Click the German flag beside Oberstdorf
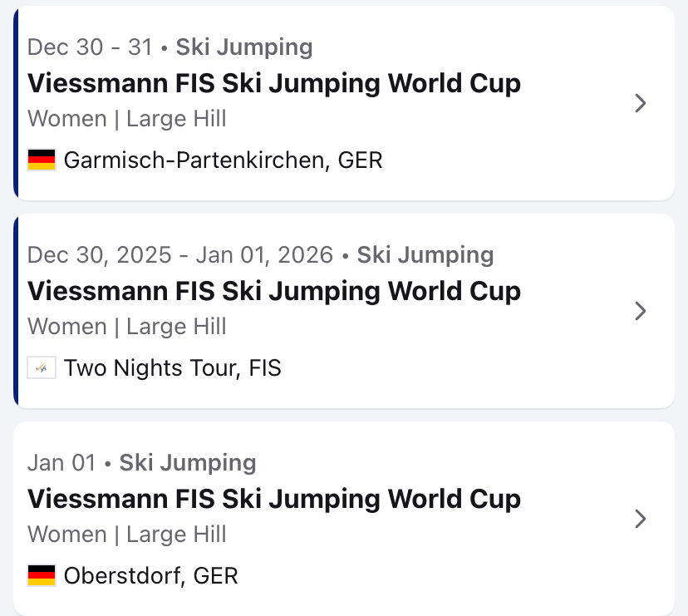Screen dimensions: 688x616 coord(42,575)
